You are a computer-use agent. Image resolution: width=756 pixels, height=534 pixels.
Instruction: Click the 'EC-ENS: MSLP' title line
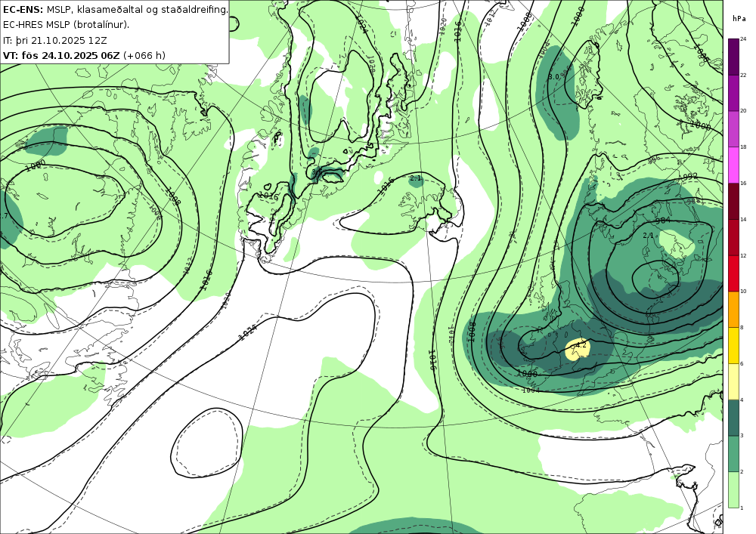[115, 9]
